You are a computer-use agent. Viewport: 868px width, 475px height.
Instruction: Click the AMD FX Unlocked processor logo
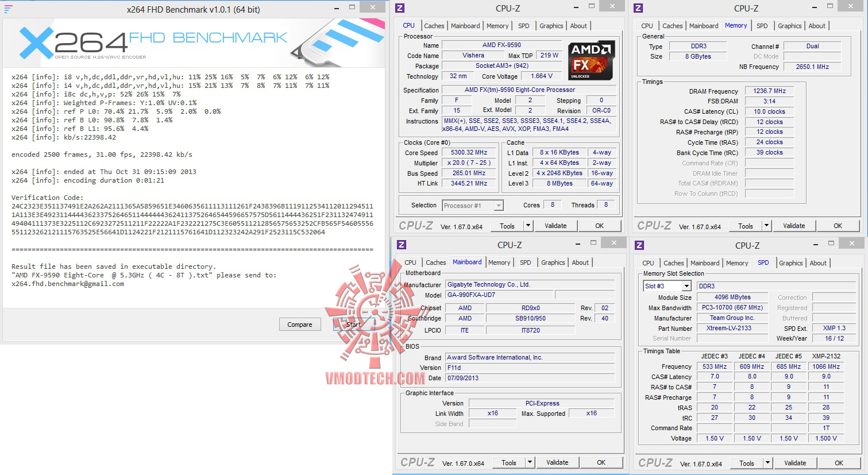point(592,60)
